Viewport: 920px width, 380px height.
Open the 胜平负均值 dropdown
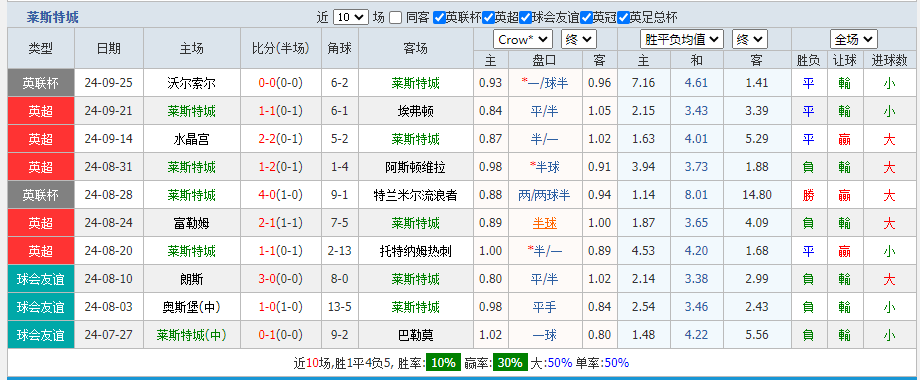pos(681,40)
